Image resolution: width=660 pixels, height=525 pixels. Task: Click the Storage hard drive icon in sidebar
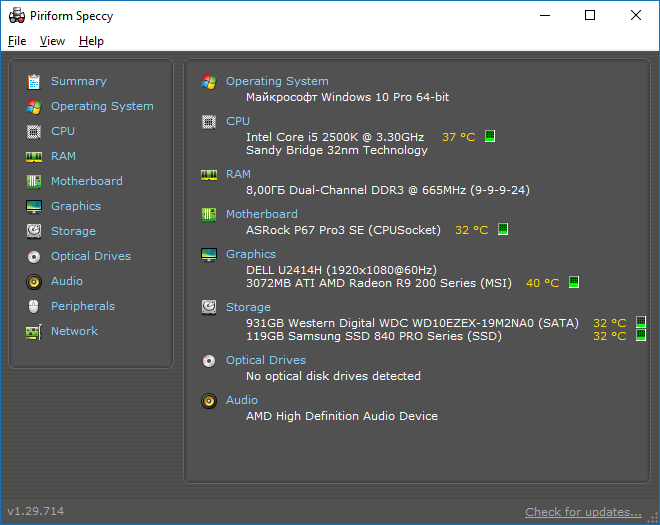coord(34,232)
